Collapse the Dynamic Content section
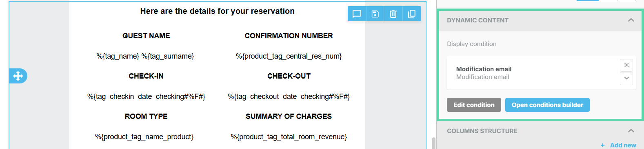Screen dimensions: 644x149 tap(631, 20)
